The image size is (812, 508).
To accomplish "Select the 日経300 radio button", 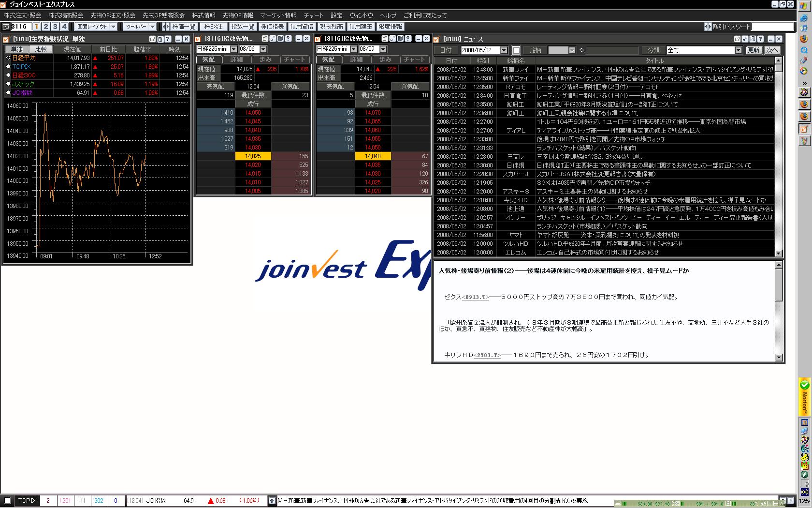I will 8,75.
